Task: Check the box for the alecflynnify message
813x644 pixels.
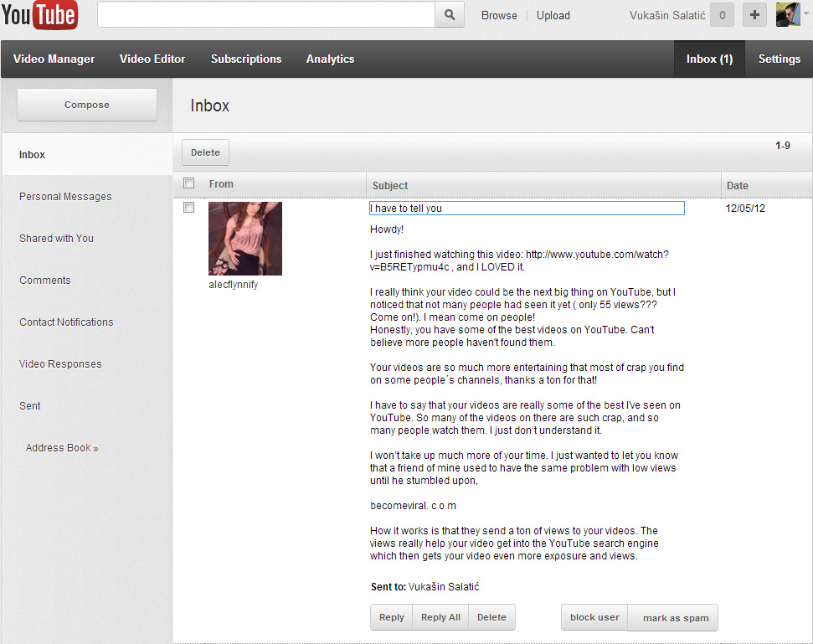Action: (188, 208)
